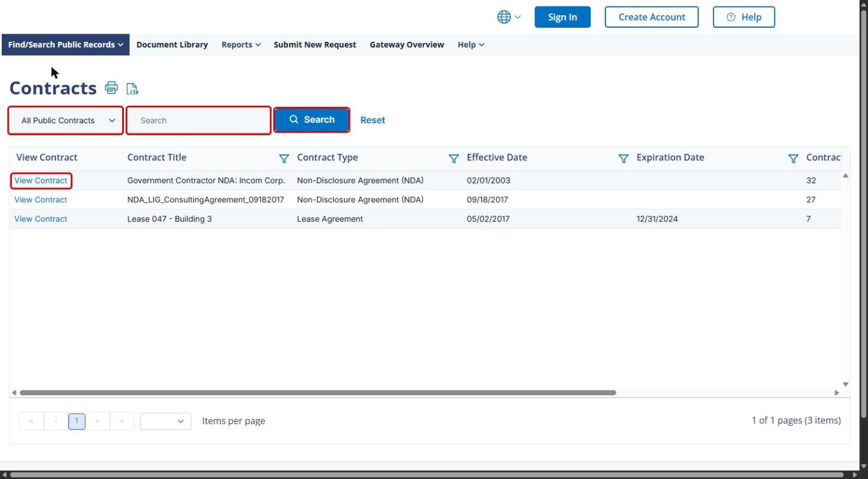Select the Lease Agreement type cell
868x479 pixels.
click(330, 219)
